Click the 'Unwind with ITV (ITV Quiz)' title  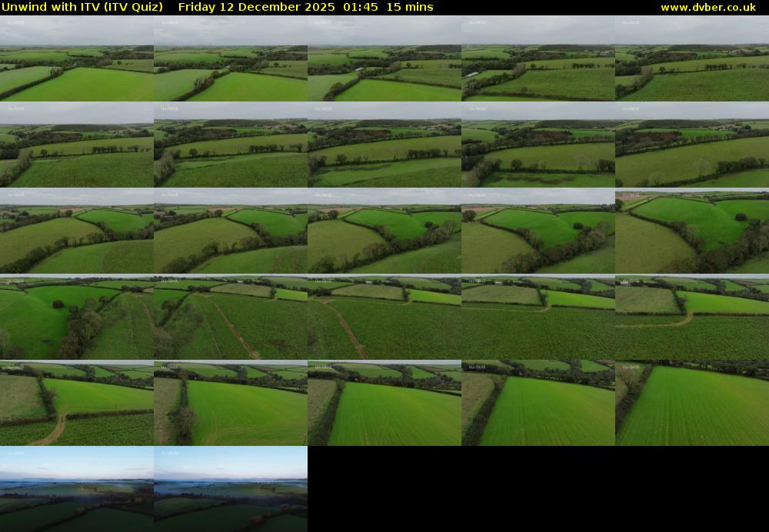(82, 8)
